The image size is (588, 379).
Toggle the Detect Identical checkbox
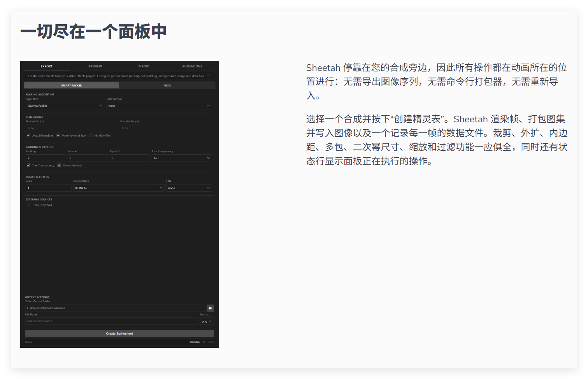[59, 165]
